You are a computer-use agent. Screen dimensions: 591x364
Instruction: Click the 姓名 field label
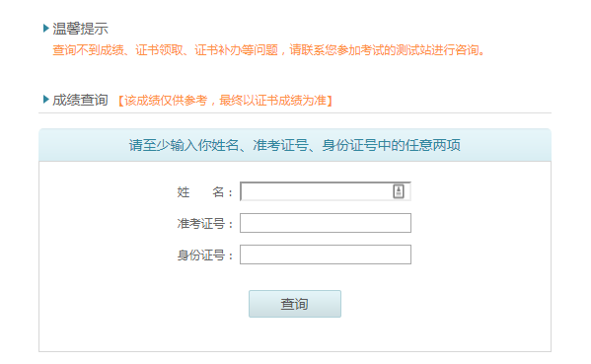click(x=204, y=192)
